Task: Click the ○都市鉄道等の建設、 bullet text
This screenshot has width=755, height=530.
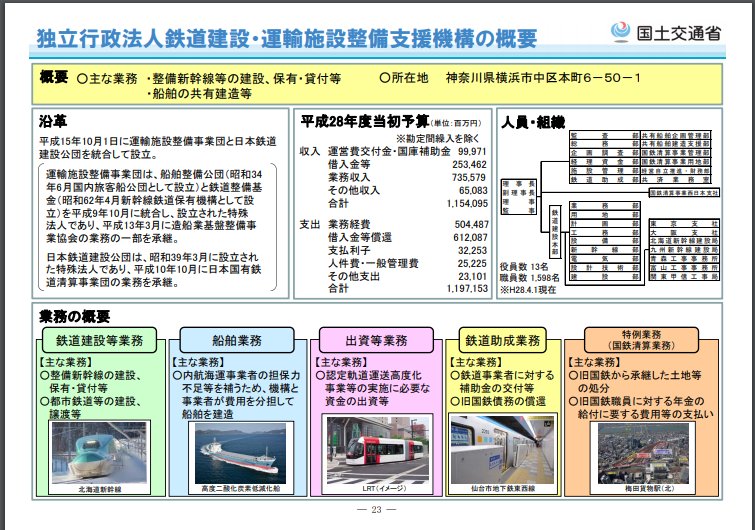Action: click(91, 401)
